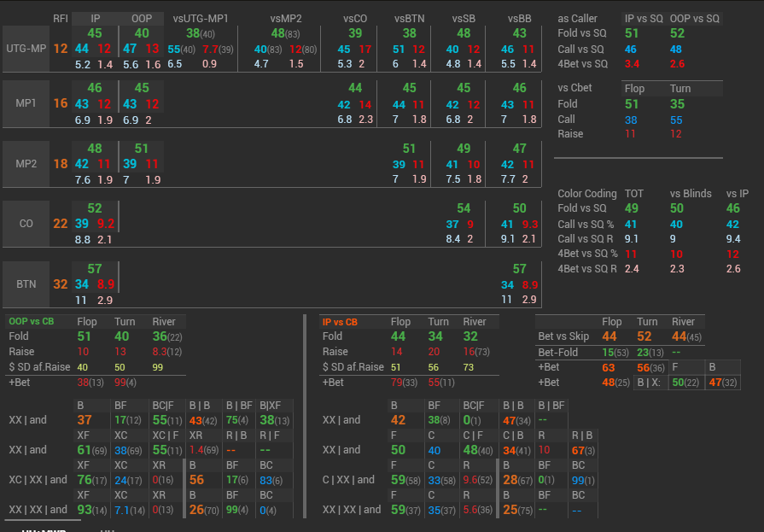Click the BTN RFI value 32
The height and width of the screenshot is (532, 764).
pos(60,284)
